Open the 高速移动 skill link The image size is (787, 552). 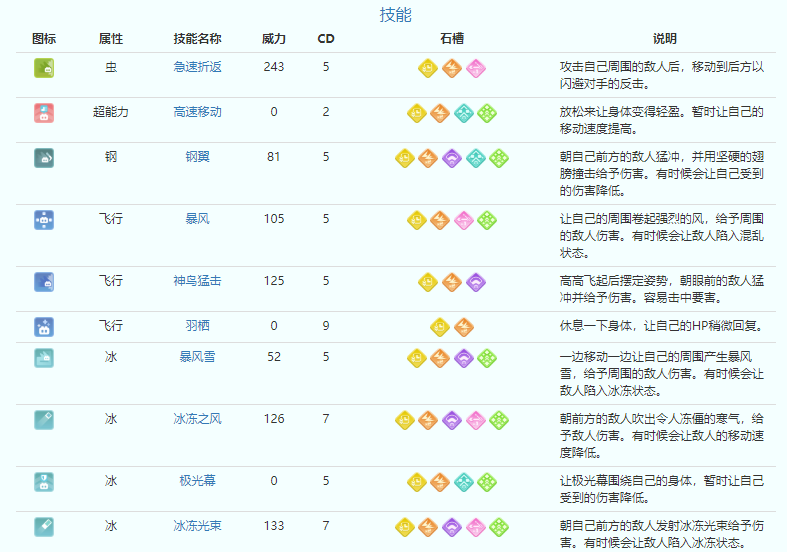click(x=197, y=112)
